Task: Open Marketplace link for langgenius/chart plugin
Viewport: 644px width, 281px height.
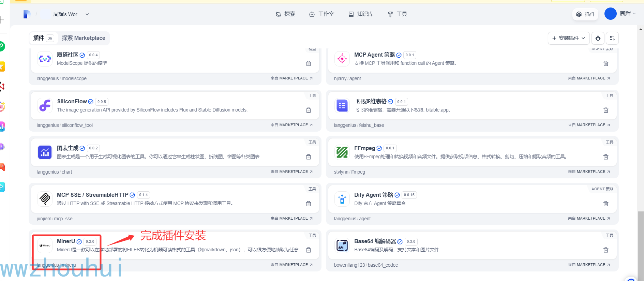Action: (x=291, y=172)
